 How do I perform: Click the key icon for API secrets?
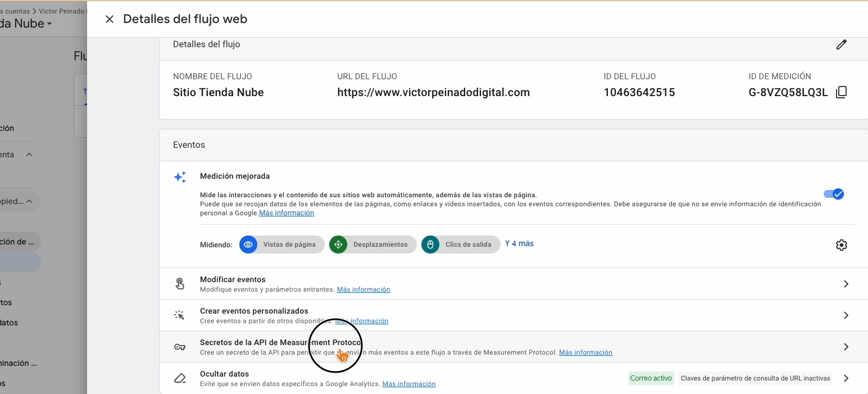coord(180,347)
